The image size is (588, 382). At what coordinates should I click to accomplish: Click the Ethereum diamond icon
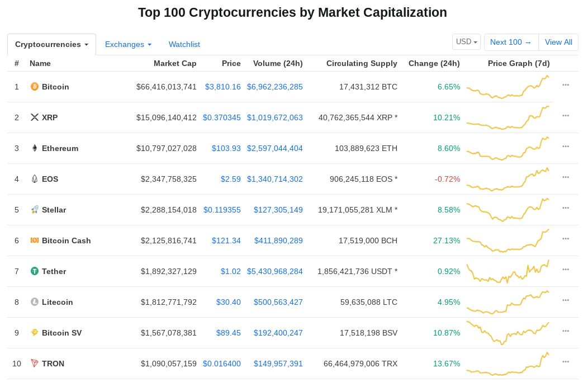[x=35, y=148]
